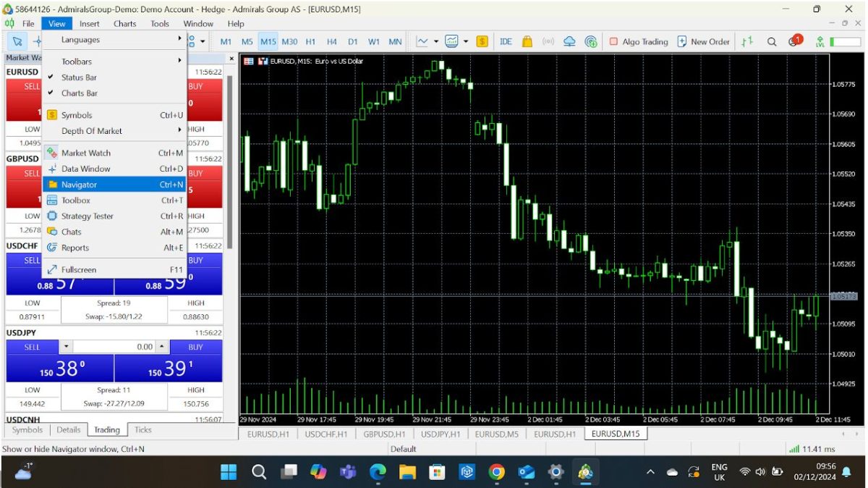Click the USDJPY volume input field
This screenshot has height=488, width=868.
tap(116, 347)
